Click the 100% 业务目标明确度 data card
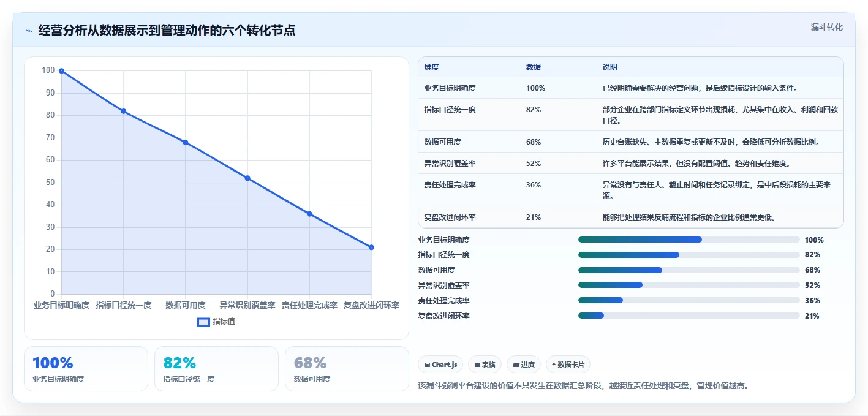The image size is (868, 416). (86, 369)
